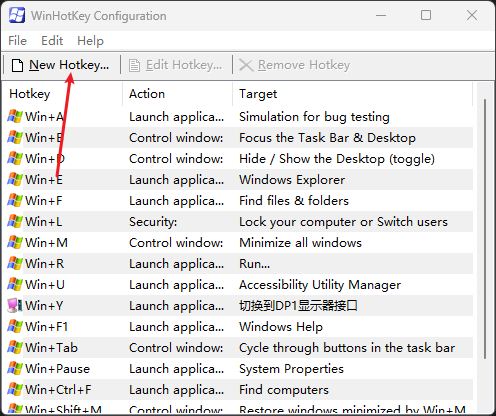Click the Target column header
496x416 pixels.
[x=353, y=94]
